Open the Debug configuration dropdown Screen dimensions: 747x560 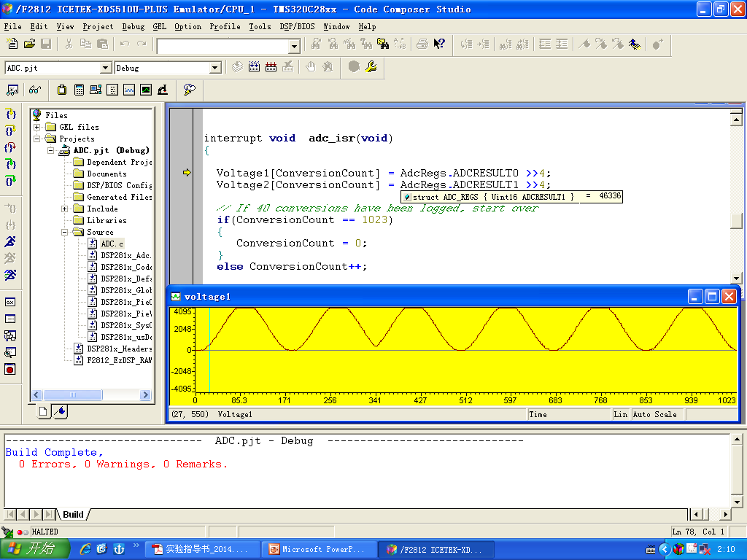click(215, 68)
